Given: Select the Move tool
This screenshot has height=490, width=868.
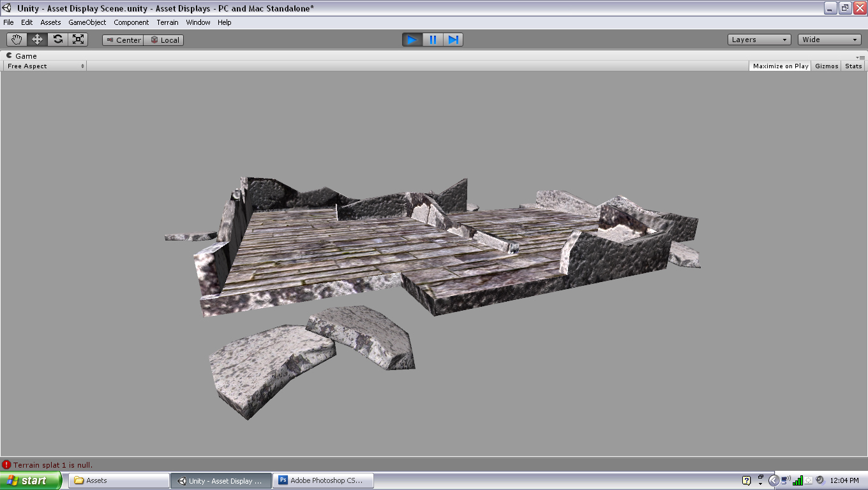Looking at the screenshot, I should click(36, 39).
